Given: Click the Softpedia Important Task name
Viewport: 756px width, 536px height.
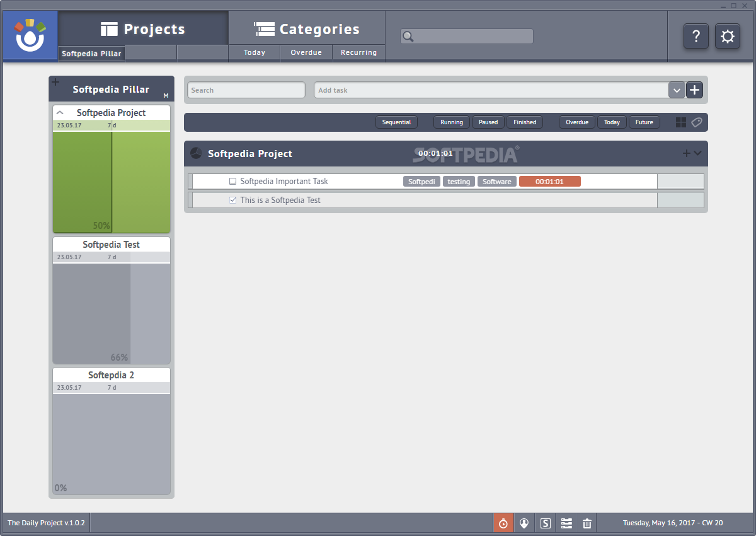Looking at the screenshot, I should [x=284, y=182].
